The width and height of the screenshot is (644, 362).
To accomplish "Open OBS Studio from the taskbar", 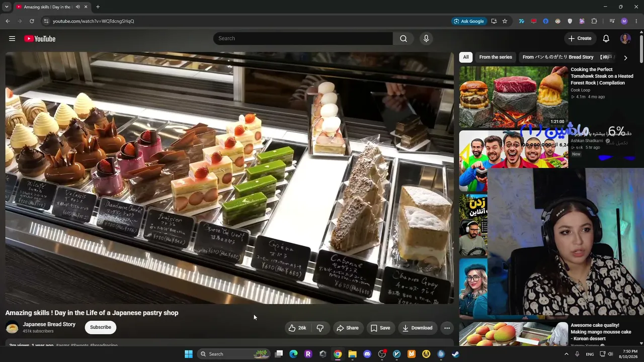I will pos(382,354).
